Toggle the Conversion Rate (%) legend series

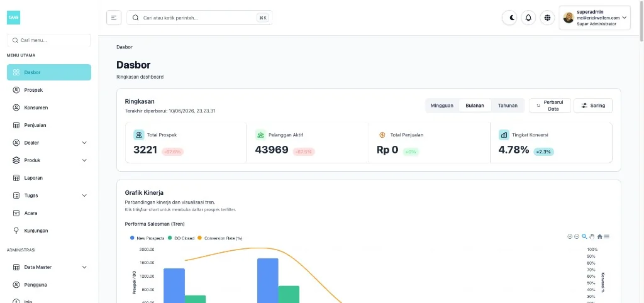click(x=219, y=238)
